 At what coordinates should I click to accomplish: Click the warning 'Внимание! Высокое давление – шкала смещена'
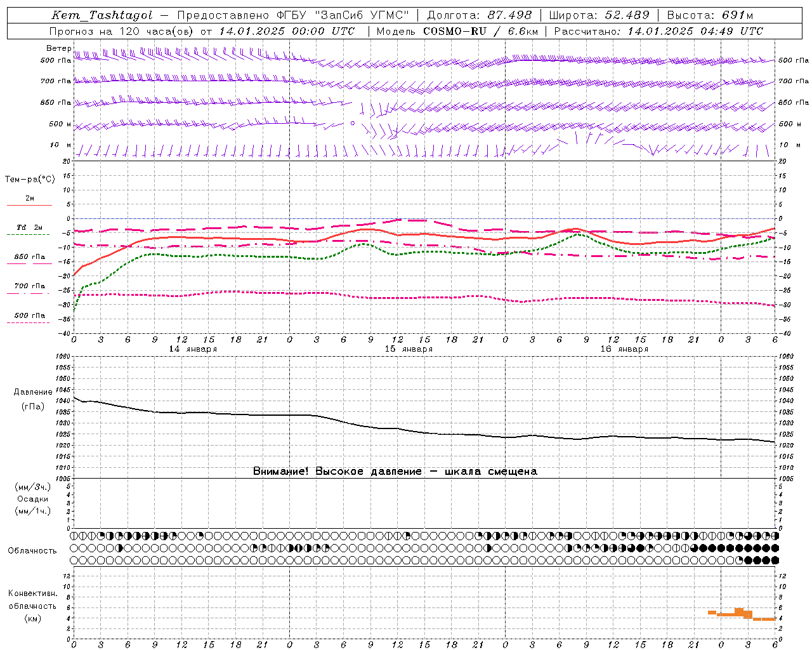coord(395,472)
